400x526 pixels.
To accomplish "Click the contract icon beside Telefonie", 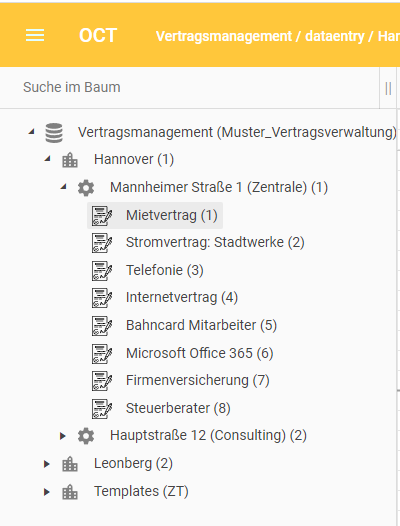I will point(102,271).
